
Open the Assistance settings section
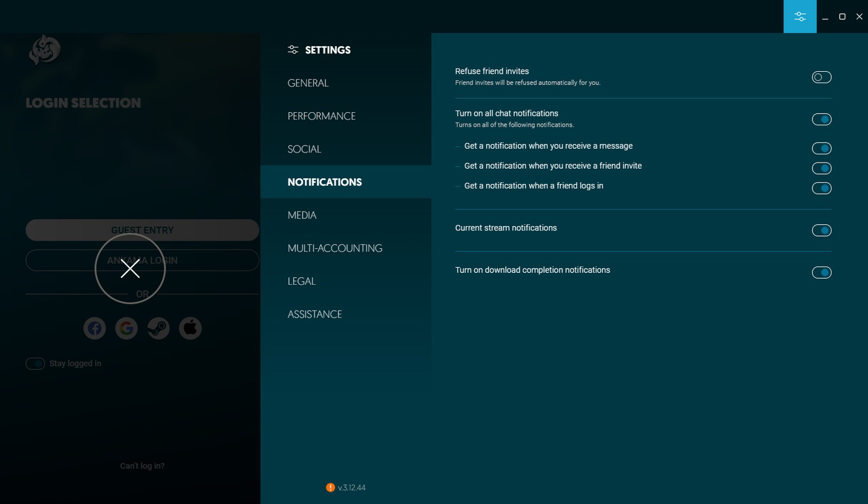(346, 314)
